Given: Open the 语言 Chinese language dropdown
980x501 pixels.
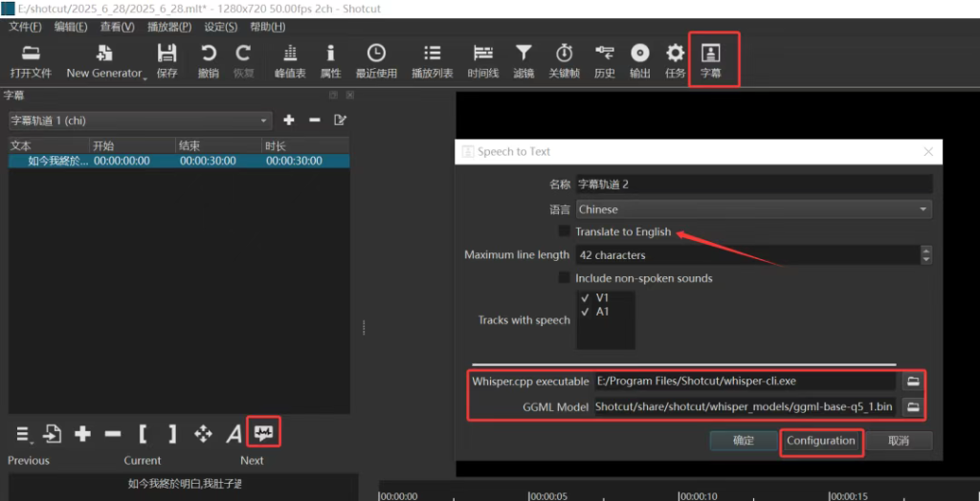Looking at the screenshot, I should coord(754,209).
